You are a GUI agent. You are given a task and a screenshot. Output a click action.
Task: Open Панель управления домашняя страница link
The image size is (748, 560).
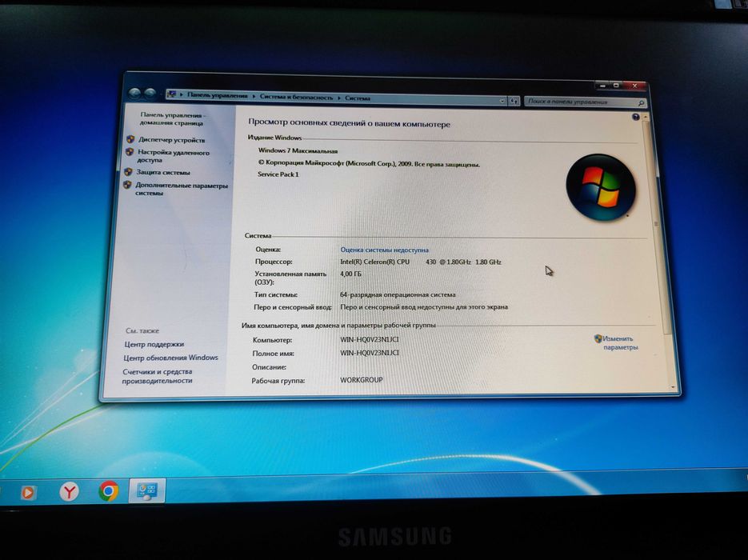point(172,118)
